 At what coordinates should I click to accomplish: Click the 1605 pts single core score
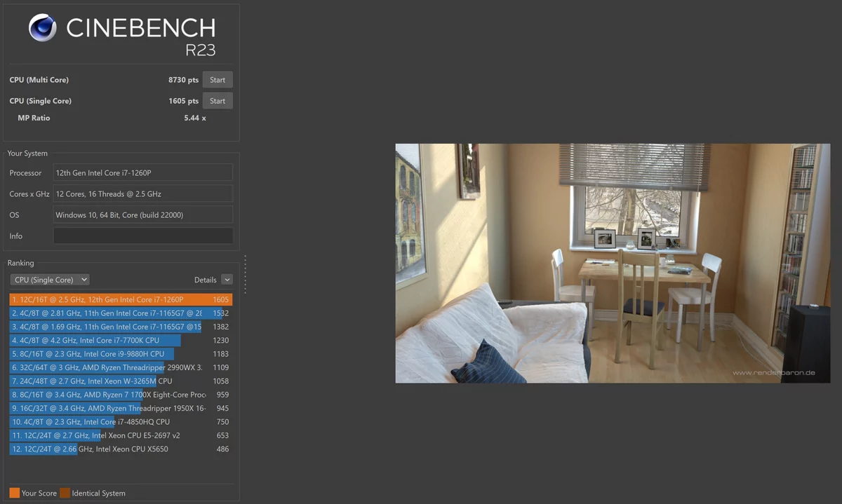click(183, 101)
